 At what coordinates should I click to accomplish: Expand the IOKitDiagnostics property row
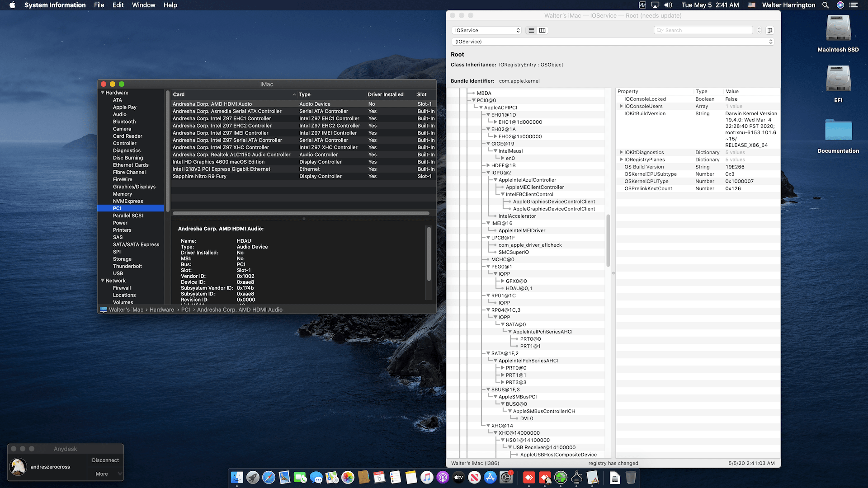(621, 152)
